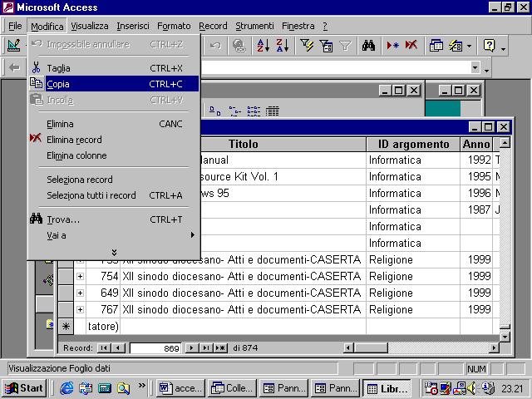
Task: Click the record number field showing 869
Action: coord(155,348)
